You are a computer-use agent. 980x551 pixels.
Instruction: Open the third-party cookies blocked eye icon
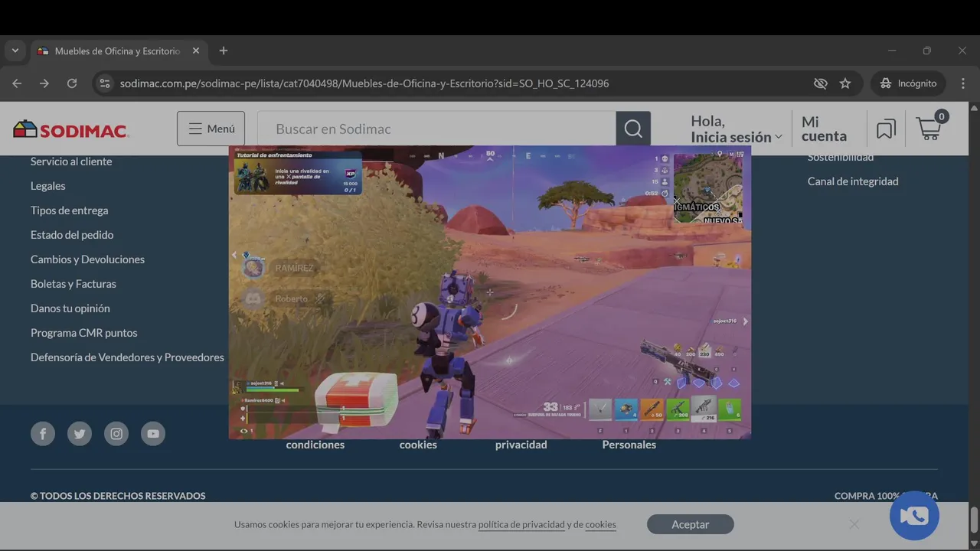821,83
